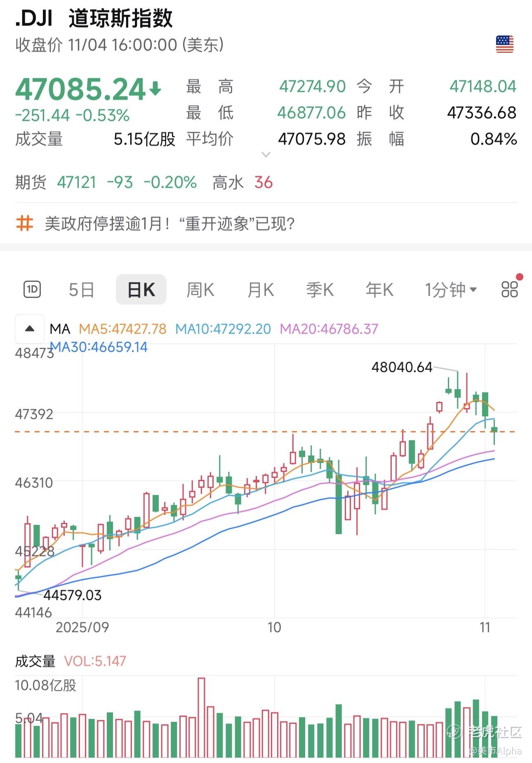The width and height of the screenshot is (532, 763).
Task: Open the chart tools grid icon
Action: click(509, 289)
